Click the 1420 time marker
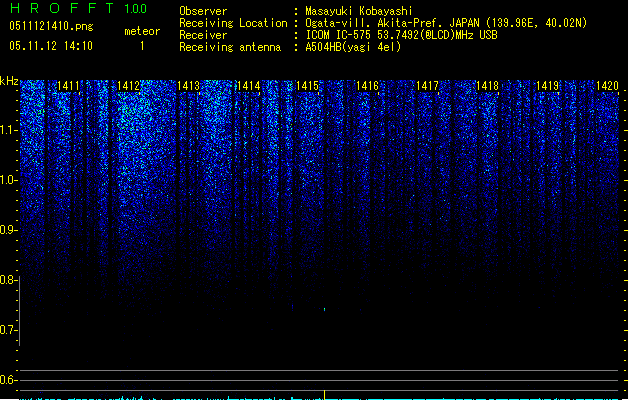Screen dimensions: 629x400 [607, 86]
